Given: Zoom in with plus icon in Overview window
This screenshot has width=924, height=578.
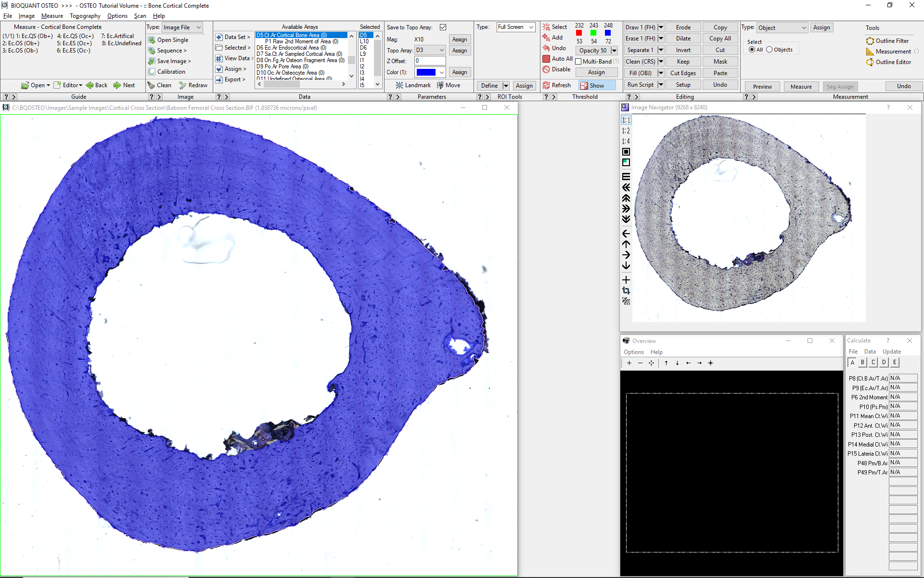Looking at the screenshot, I should [629, 363].
